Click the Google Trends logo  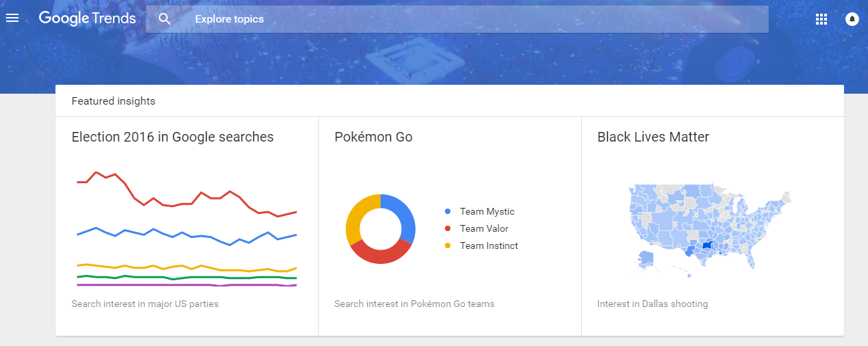(x=87, y=18)
